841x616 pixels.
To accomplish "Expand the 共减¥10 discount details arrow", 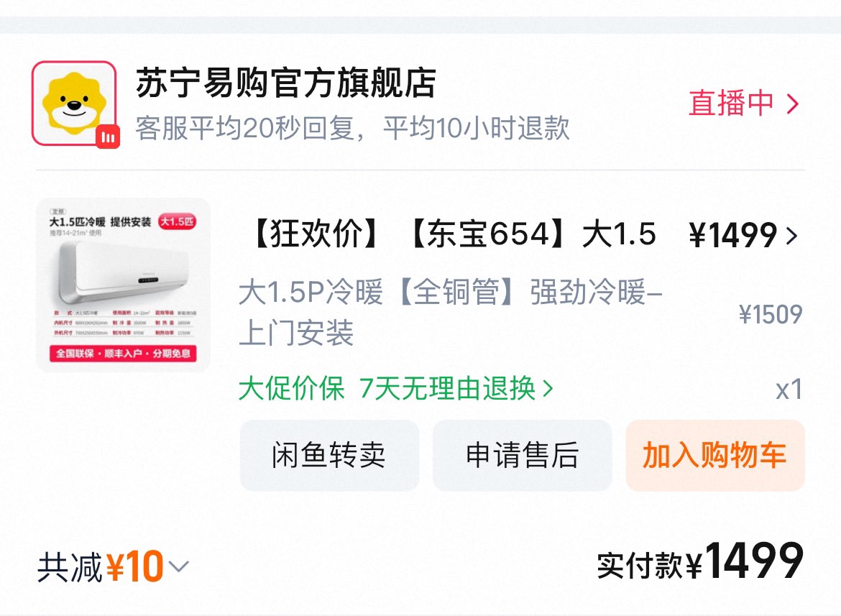I will tap(178, 566).
